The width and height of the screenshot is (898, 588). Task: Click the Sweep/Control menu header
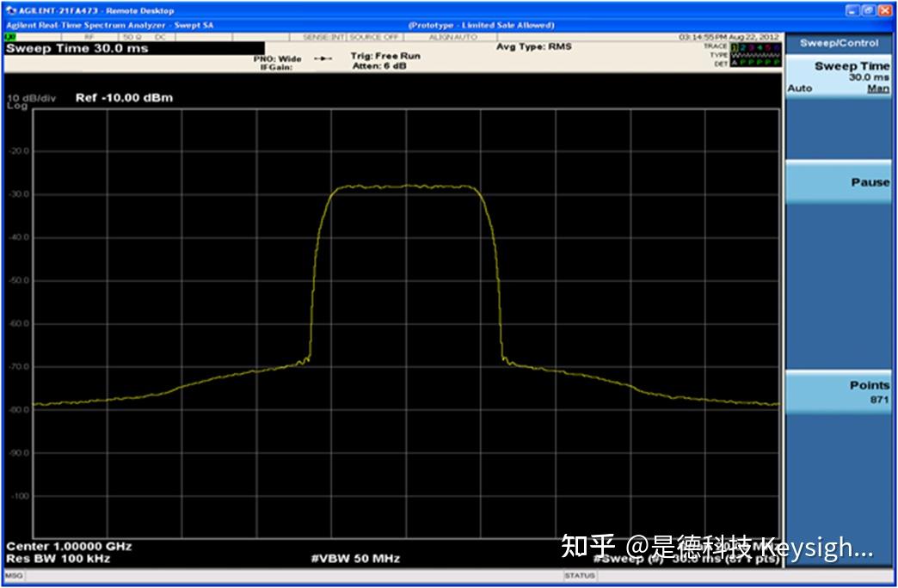pos(839,43)
